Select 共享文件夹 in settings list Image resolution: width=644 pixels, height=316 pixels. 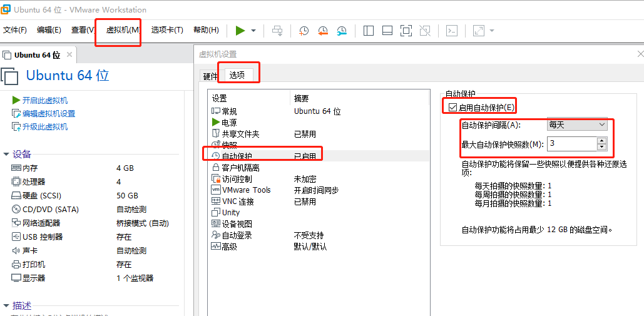pos(319,134)
